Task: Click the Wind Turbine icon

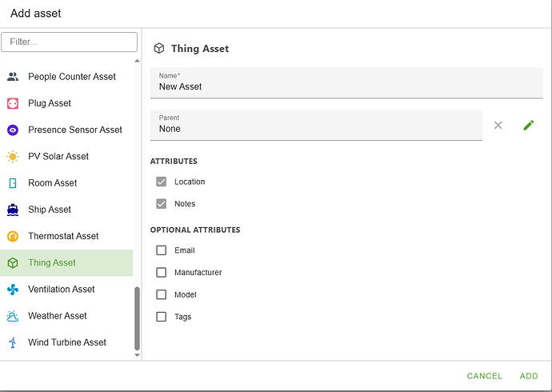Action: coord(13,342)
